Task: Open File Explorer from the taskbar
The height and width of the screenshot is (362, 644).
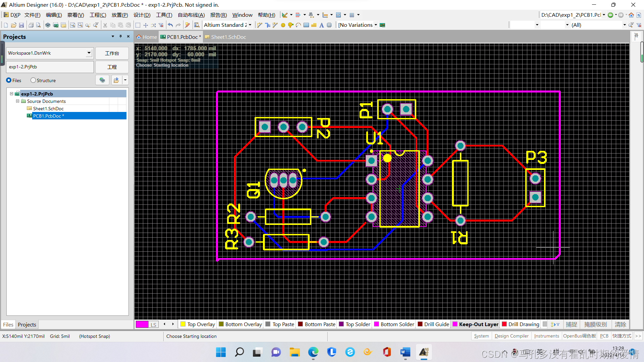Action: 294,352
